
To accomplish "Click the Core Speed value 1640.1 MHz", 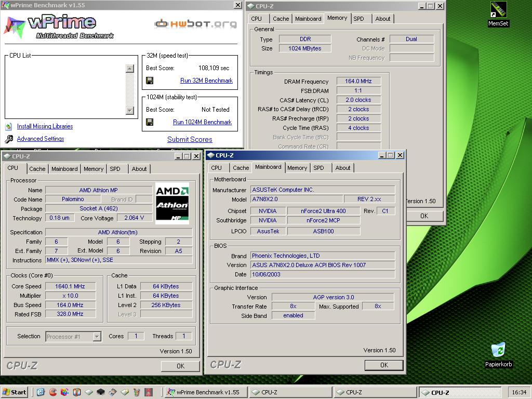I will pos(70,286).
